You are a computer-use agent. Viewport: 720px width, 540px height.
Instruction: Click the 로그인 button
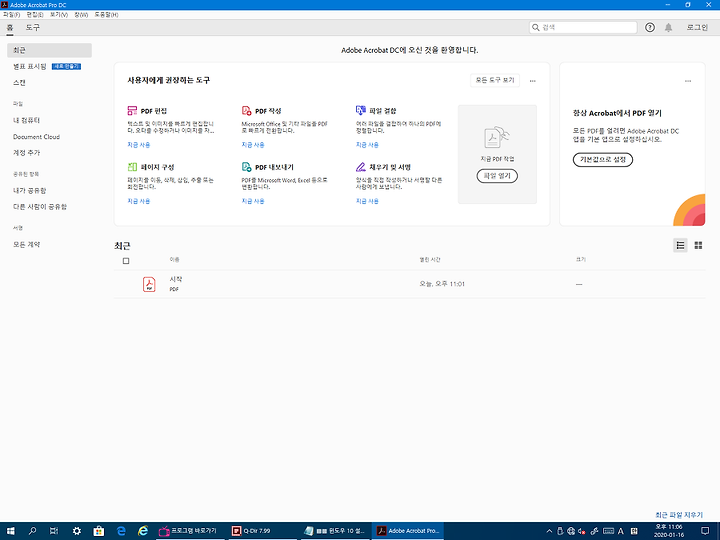click(697, 28)
